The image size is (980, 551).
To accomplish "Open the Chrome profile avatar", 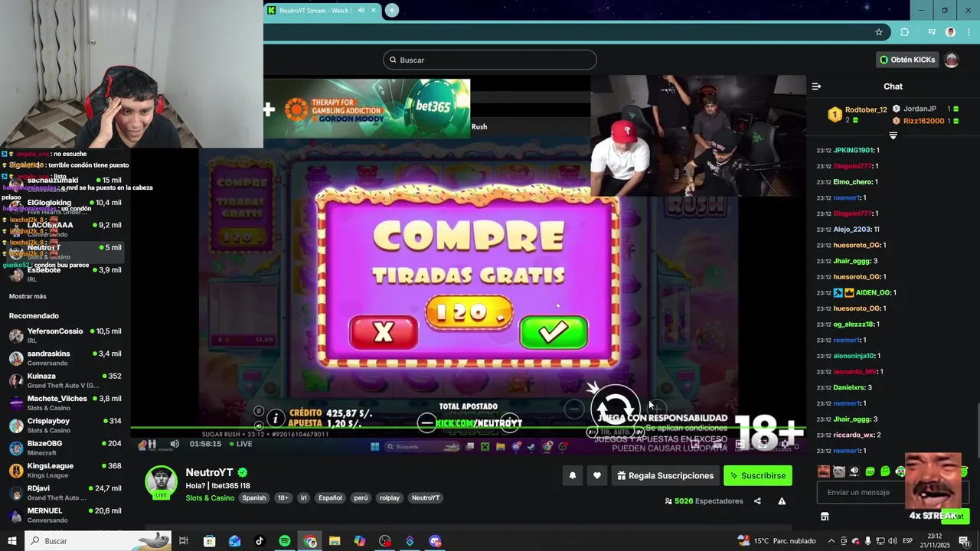I will point(950,32).
